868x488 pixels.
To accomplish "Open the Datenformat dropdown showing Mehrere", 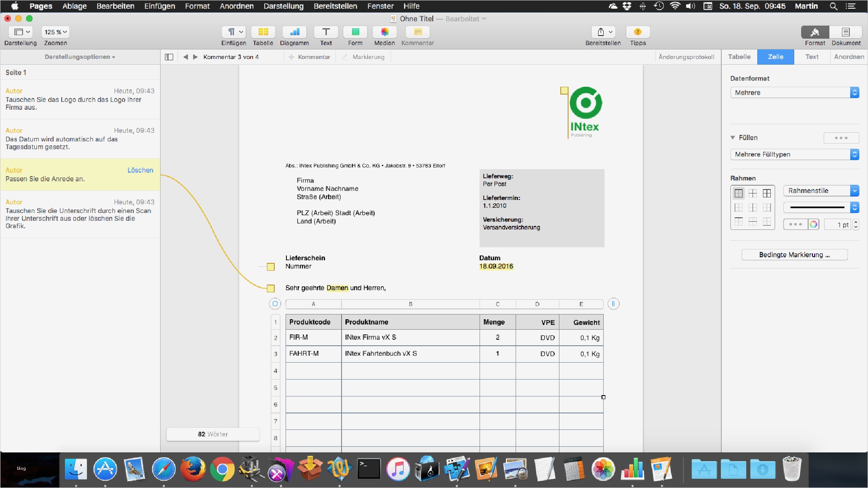I will pyautogui.click(x=794, y=92).
